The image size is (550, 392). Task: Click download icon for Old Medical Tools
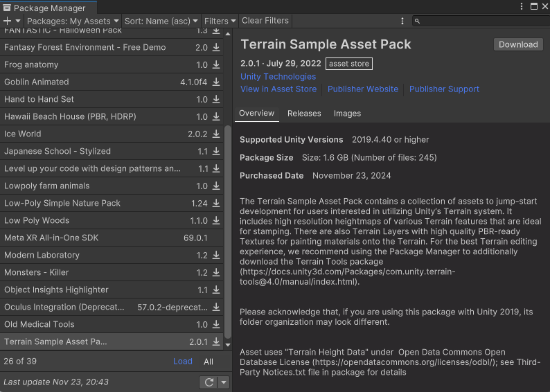point(216,325)
